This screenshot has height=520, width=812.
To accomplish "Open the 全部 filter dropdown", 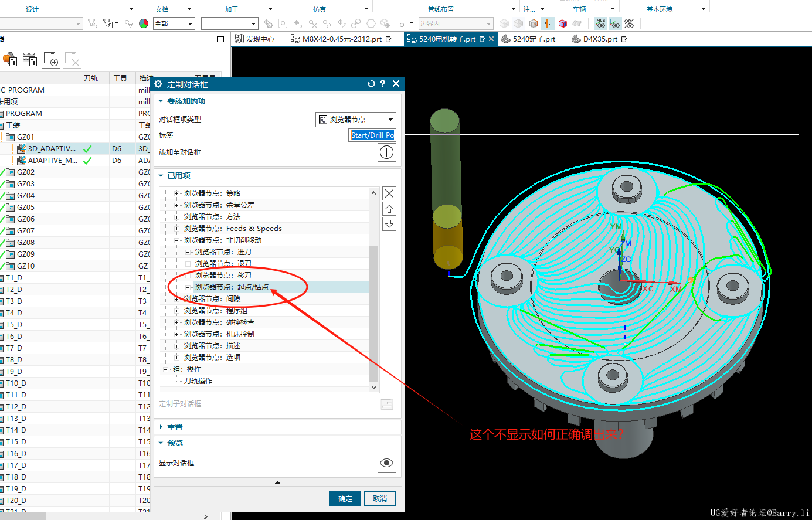I will coord(174,23).
